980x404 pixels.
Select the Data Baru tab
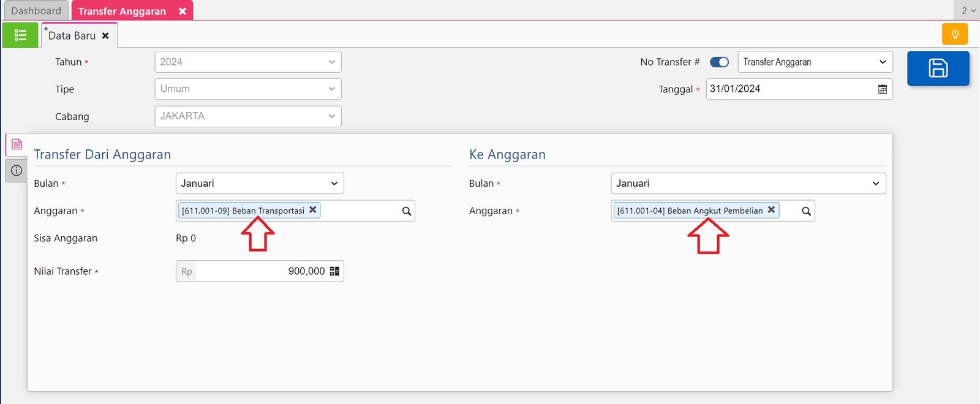pos(72,36)
